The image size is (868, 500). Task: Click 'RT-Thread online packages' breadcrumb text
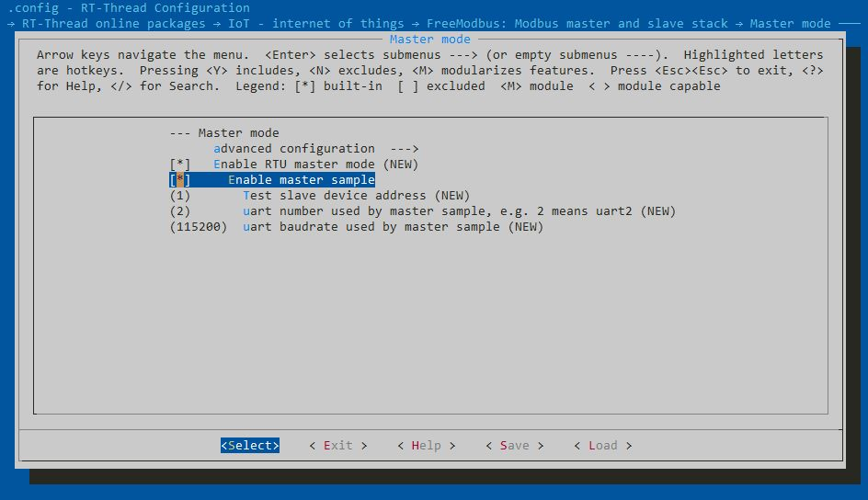pyautogui.click(x=113, y=24)
